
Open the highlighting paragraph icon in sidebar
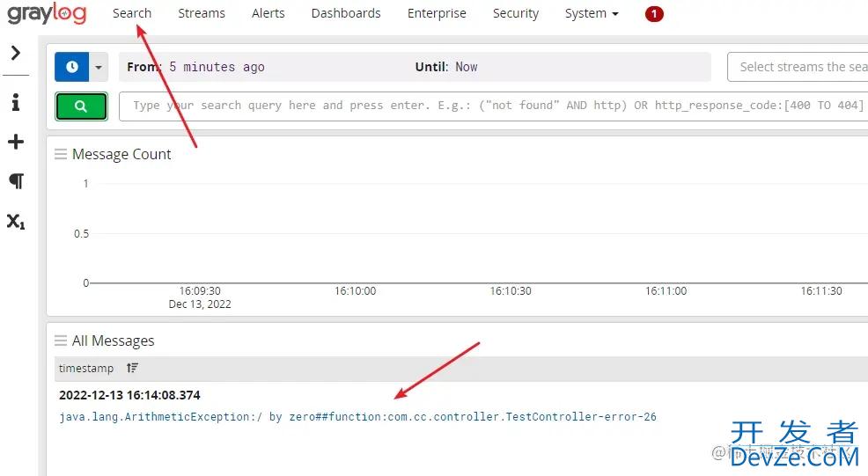point(16,181)
